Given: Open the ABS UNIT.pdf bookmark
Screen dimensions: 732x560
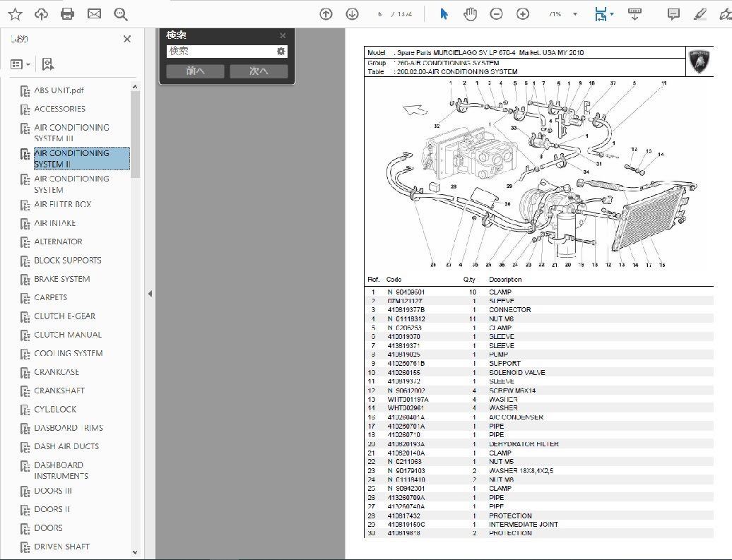Looking at the screenshot, I should pyautogui.click(x=59, y=90).
